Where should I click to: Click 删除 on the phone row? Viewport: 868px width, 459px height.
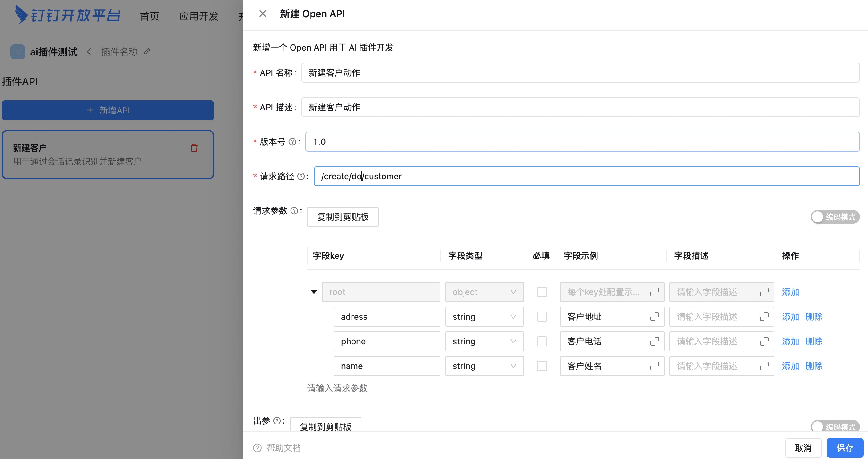tap(814, 341)
